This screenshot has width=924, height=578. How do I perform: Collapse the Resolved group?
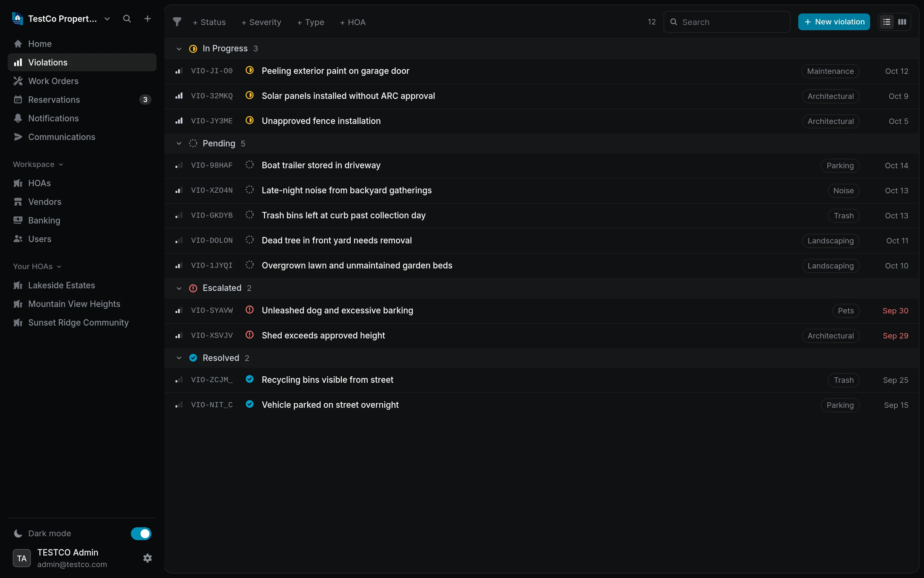click(179, 358)
